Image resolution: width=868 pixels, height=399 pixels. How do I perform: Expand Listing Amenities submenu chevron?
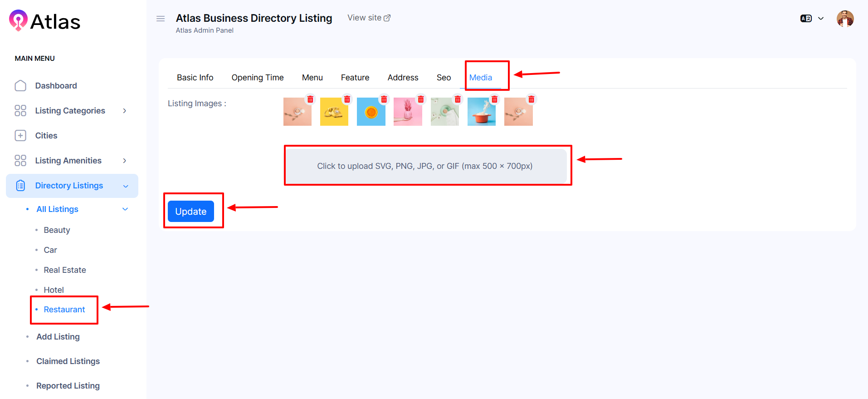pos(125,161)
